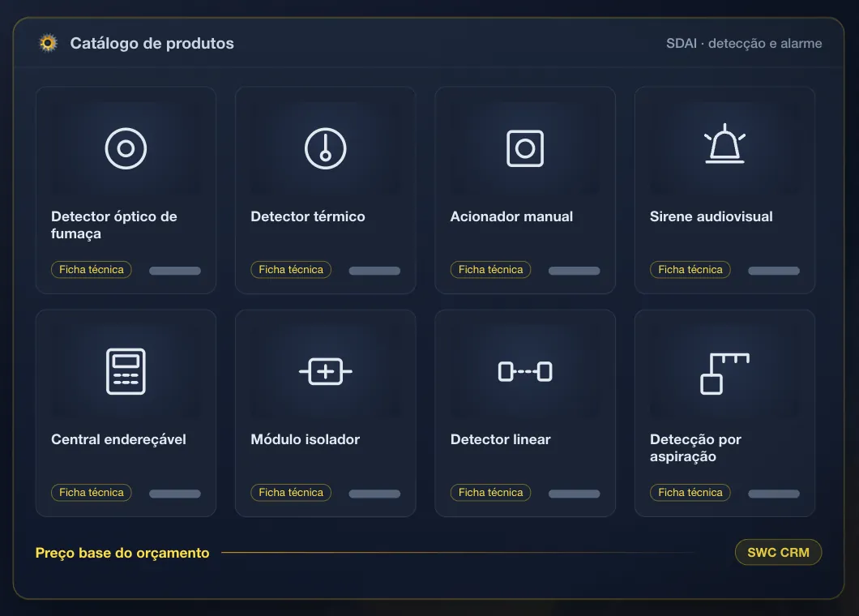Viewport: 859px width, 616px height.
Task: Click the gray price bar on Detector linear card
Action: 574,494
